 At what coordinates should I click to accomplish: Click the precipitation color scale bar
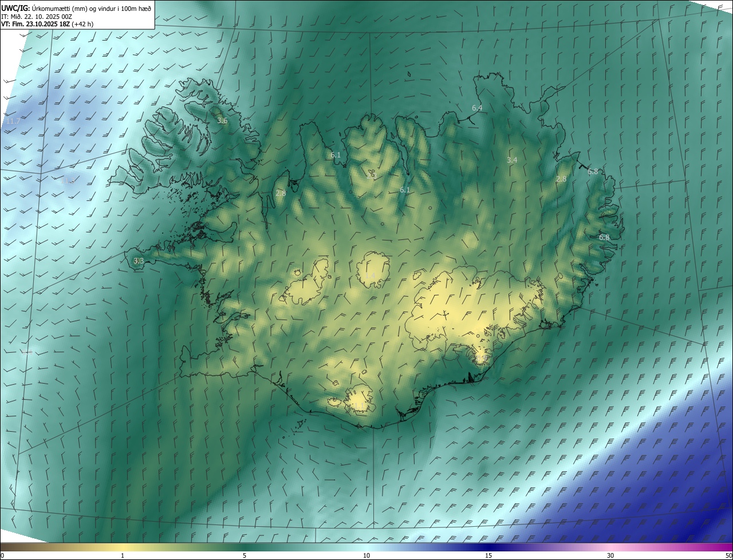pos(366,547)
